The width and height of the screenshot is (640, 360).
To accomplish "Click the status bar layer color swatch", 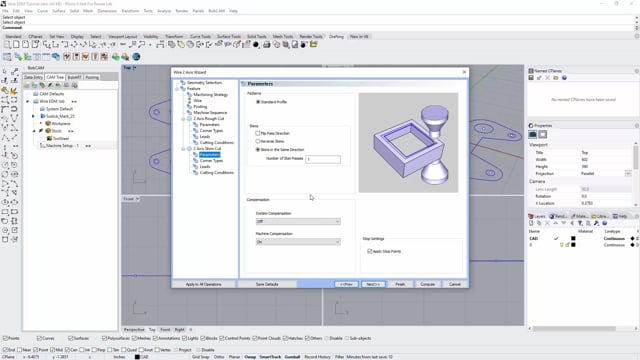I will (x=137, y=357).
